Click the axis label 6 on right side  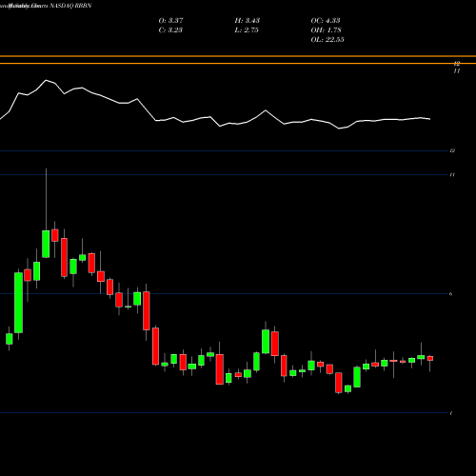451,294
